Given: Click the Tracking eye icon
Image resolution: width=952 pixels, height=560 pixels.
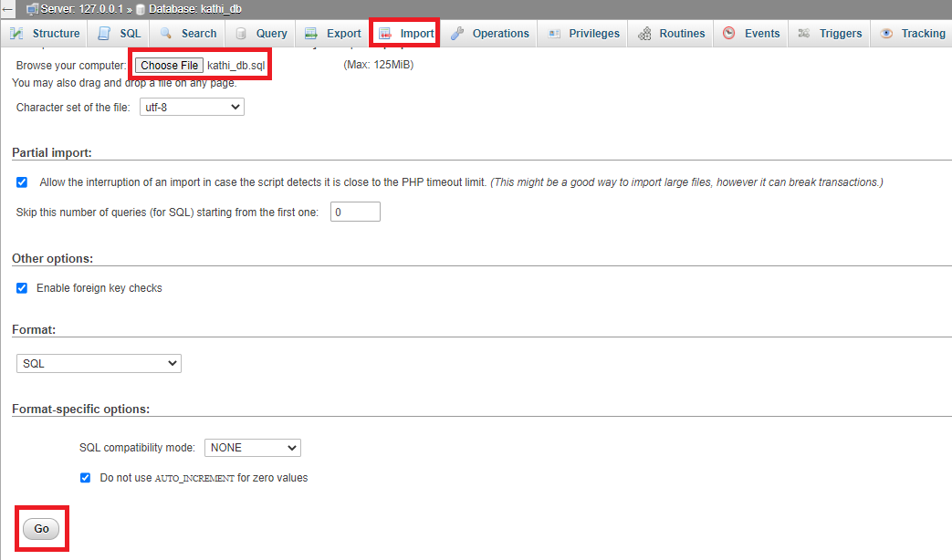Looking at the screenshot, I should click(x=886, y=34).
